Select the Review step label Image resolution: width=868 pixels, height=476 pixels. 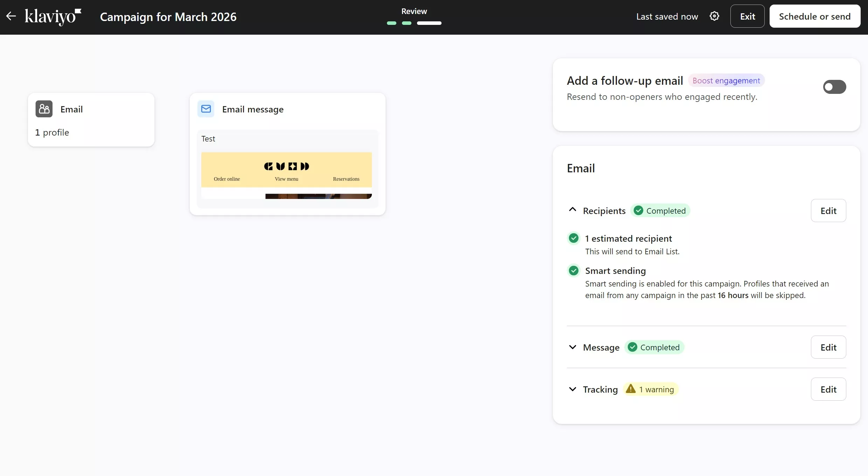coord(414,11)
